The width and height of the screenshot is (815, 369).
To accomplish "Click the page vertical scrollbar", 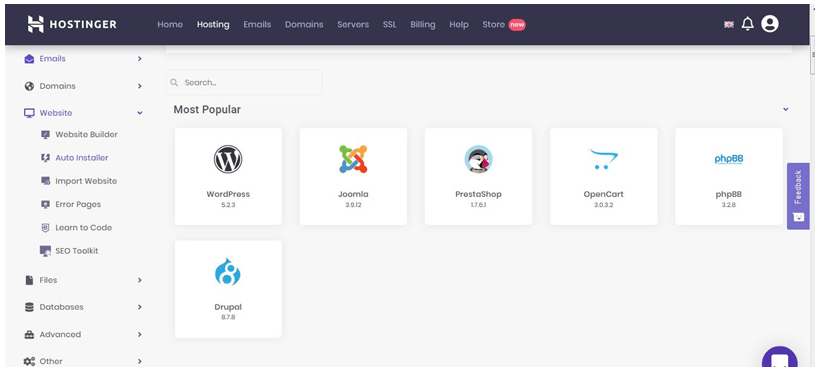I will [812, 56].
